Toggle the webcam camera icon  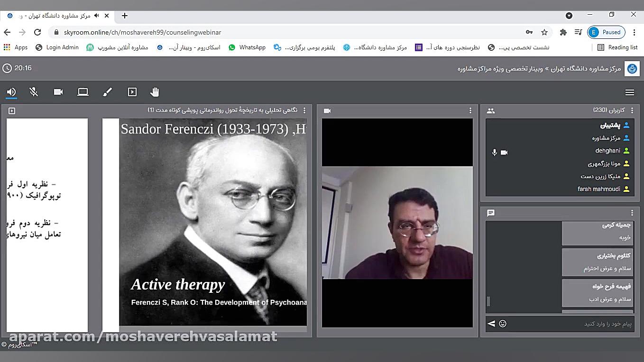tap(58, 92)
